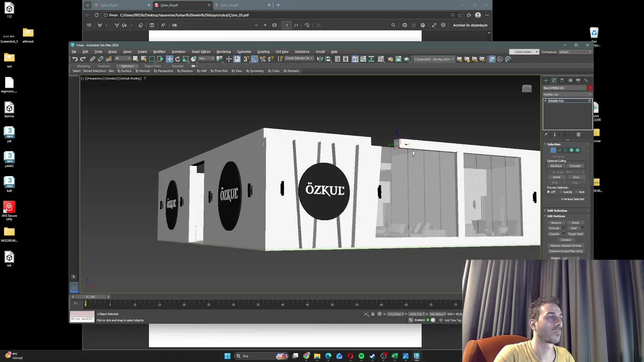Activate the Select and Move tool
This screenshot has width=644, height=362.
[170, 59]
